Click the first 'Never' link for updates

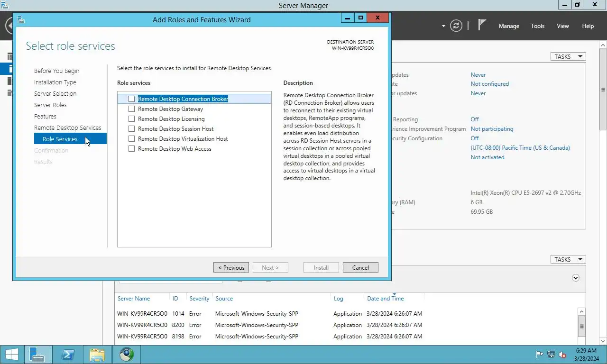point(478,75)
